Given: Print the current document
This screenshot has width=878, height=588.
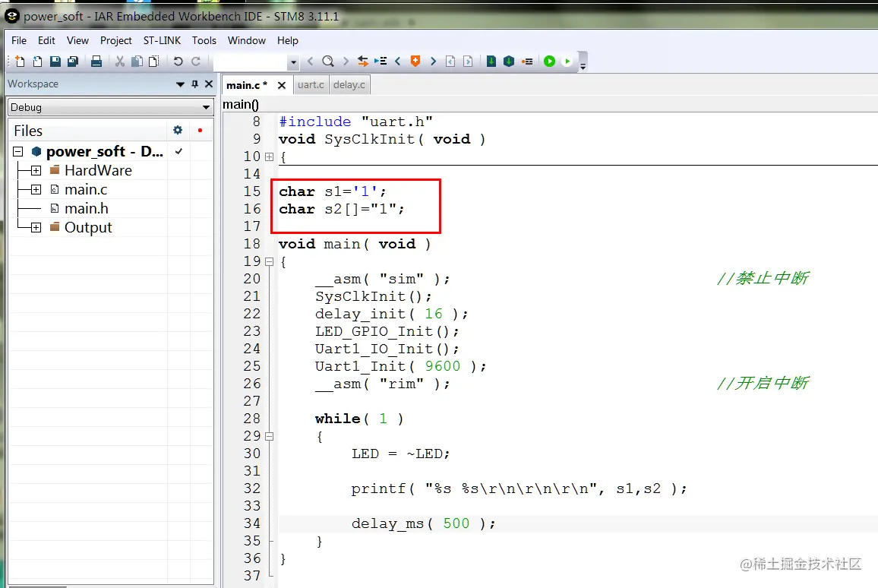Looking at the screenshot, I should pyautogui.click(x=96, y=61).
